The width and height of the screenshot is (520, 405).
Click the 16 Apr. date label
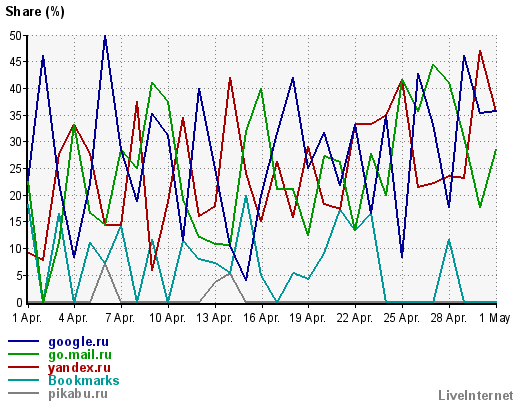click(x=261, y=318)
